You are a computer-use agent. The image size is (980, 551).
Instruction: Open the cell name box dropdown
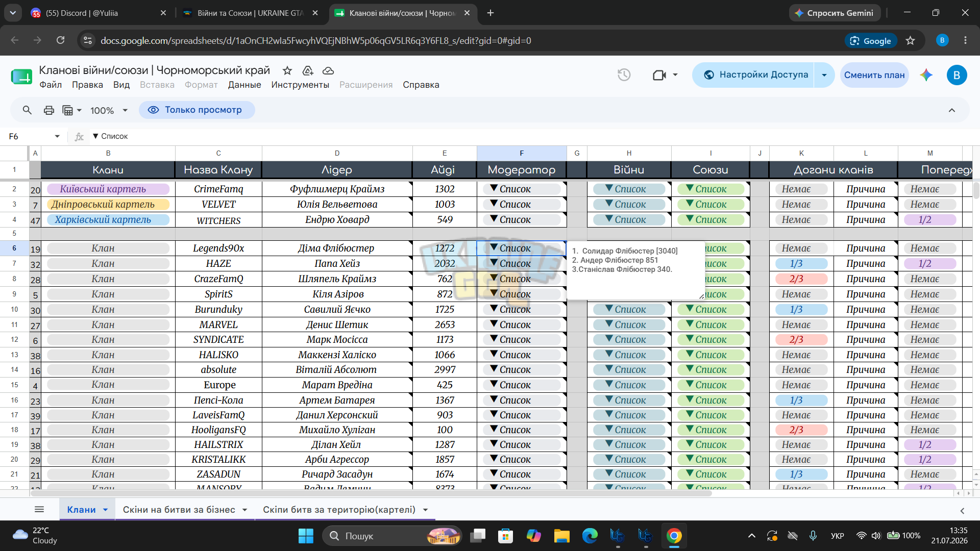pos(57,136)
